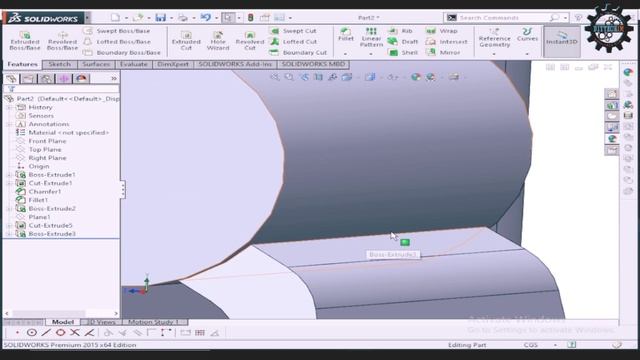This screenshot has width=640, height=360.
Task: Switch to the Surfaces tab
Action: tap(96, 64)
